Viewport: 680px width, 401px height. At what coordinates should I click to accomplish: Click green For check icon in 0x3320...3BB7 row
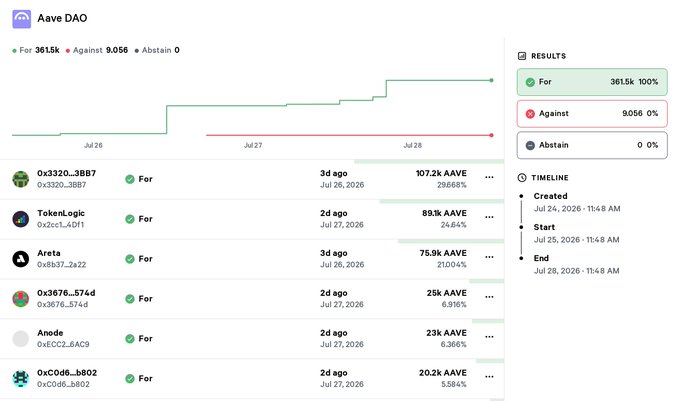[130, 179]
